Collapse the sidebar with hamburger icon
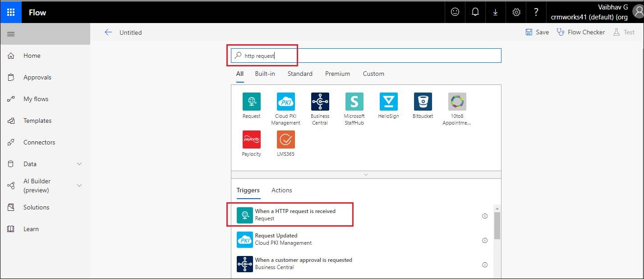Screen dimensions: 644x279 (11, 34)
